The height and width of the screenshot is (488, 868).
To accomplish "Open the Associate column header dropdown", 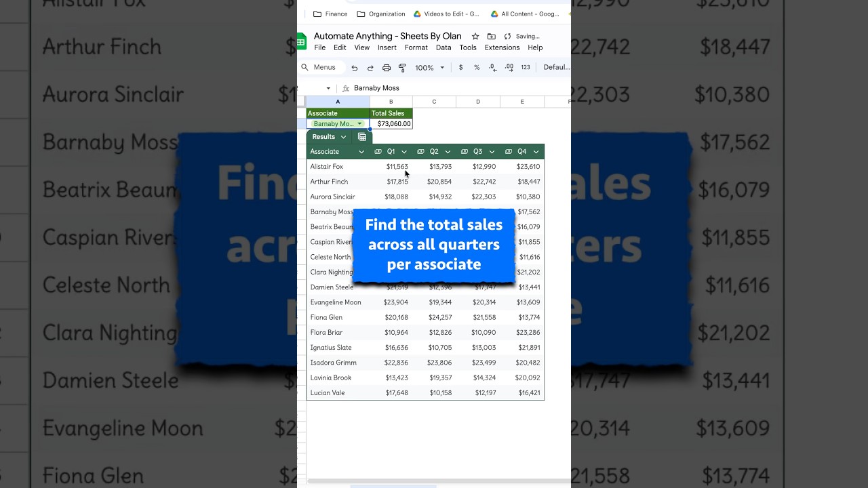I will tap(361, 152).
